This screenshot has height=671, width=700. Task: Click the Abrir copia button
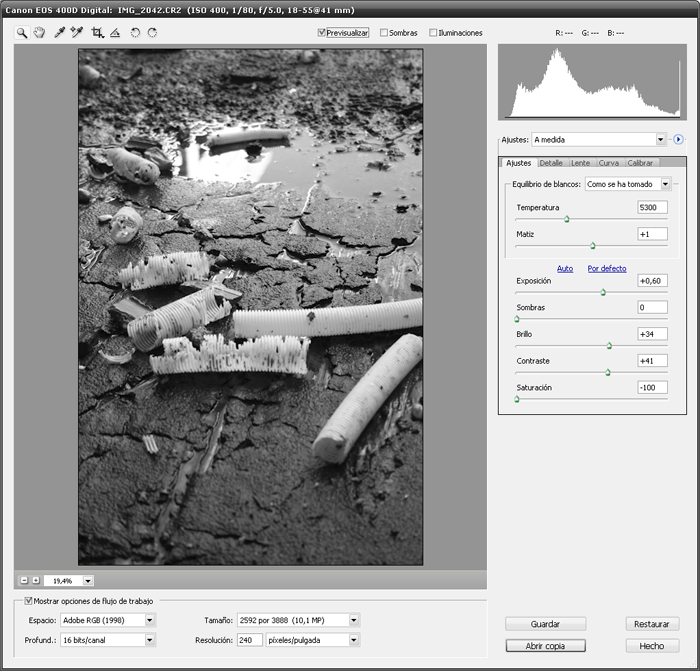point(545,646)
